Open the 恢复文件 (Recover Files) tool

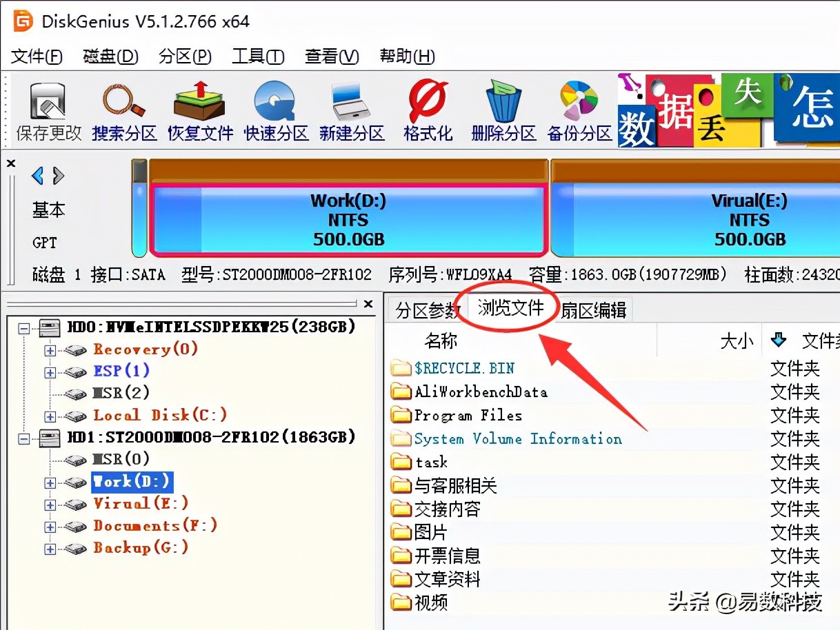coord(199,109)
